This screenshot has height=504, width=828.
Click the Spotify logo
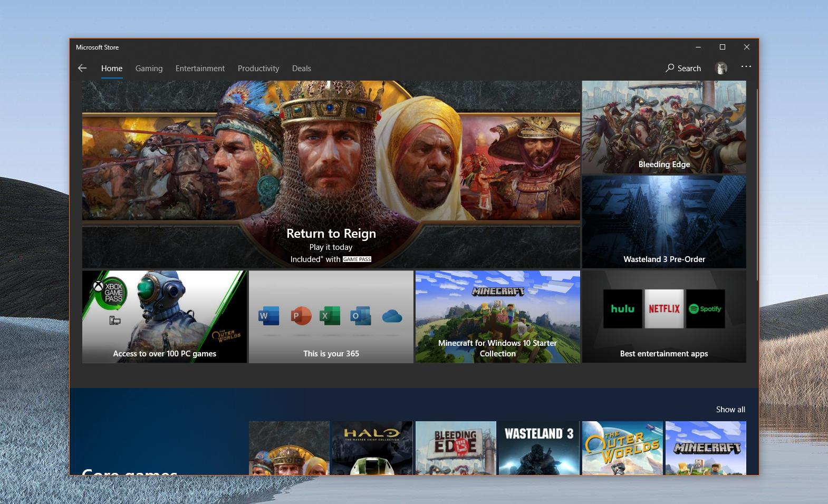point(706,309)
